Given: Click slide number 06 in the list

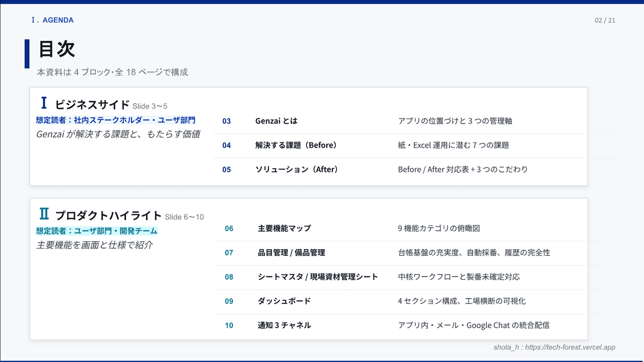Looking at the screenshot, I should pos(229,228).
